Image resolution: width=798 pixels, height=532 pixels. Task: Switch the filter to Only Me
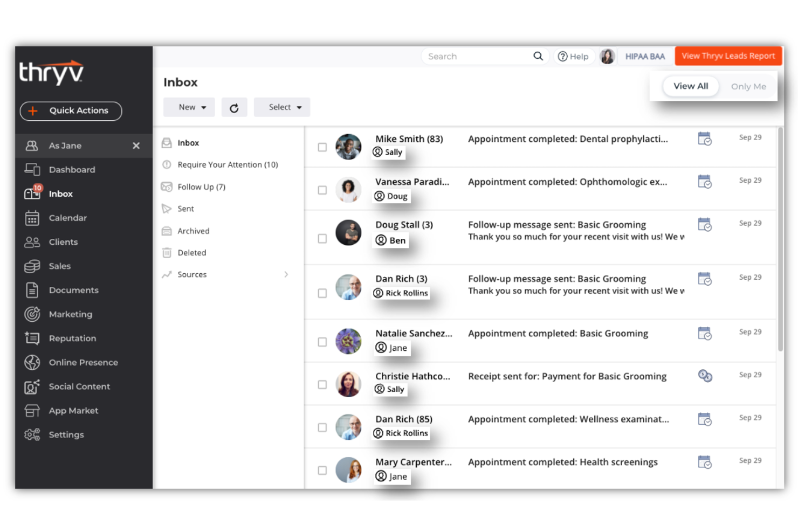point(748,86)
